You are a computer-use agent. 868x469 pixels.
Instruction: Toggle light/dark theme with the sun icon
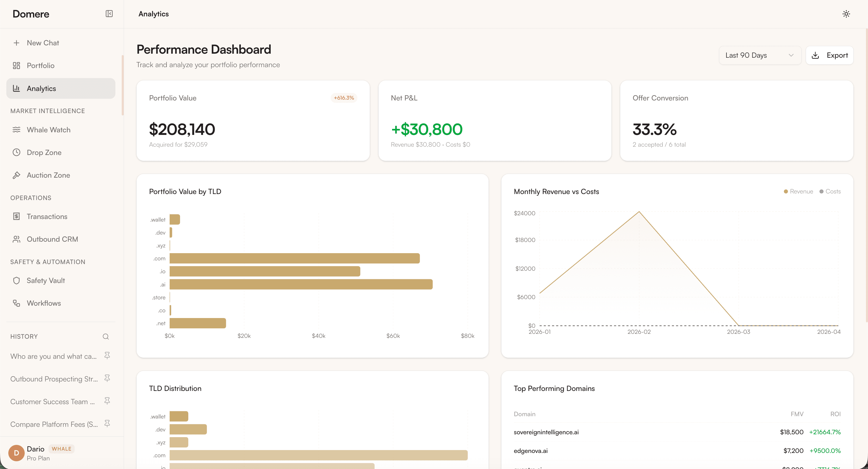point(846,14)
